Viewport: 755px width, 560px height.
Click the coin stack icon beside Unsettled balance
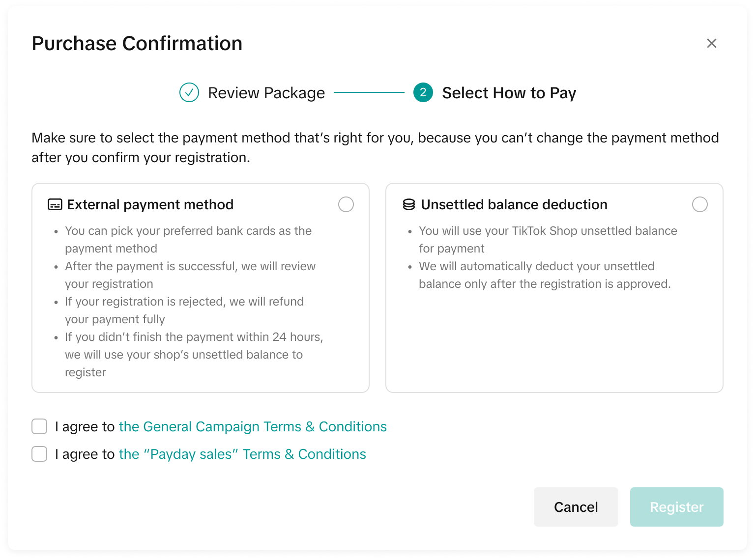pos(408,204)
